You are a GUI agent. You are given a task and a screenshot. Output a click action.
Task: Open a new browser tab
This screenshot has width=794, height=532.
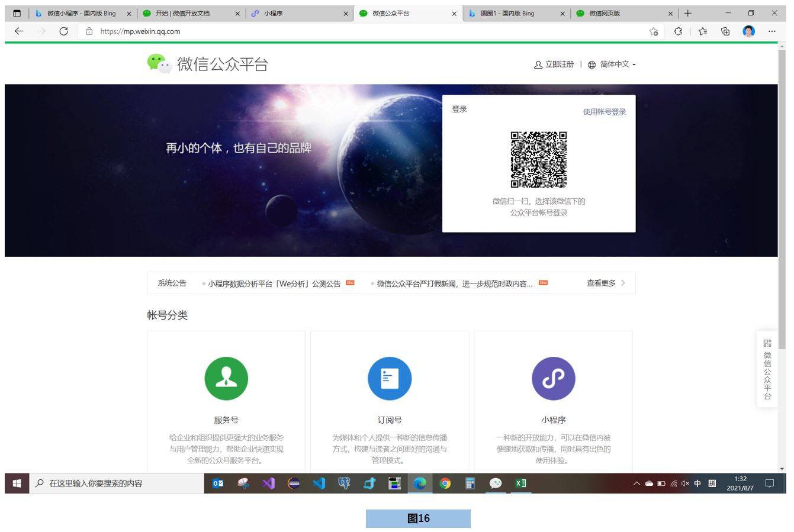click(x=688, y=13)
